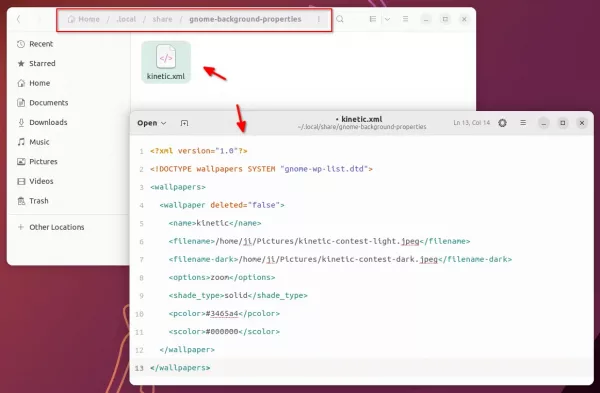The width and height of the screenshot is (600, 393).
Task: Click the path bar three-dot menu
Action: 318,19
